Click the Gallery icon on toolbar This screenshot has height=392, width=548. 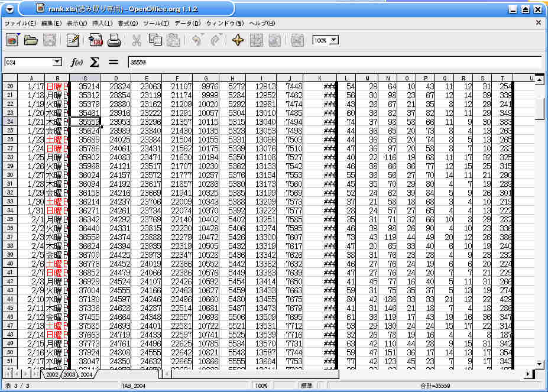[297, 40]
